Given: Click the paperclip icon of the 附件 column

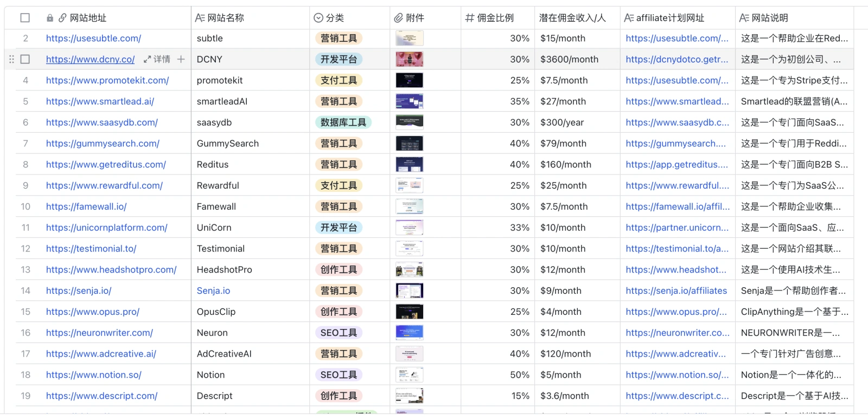Looking at the screenshot, I should (x=399, y=18).
